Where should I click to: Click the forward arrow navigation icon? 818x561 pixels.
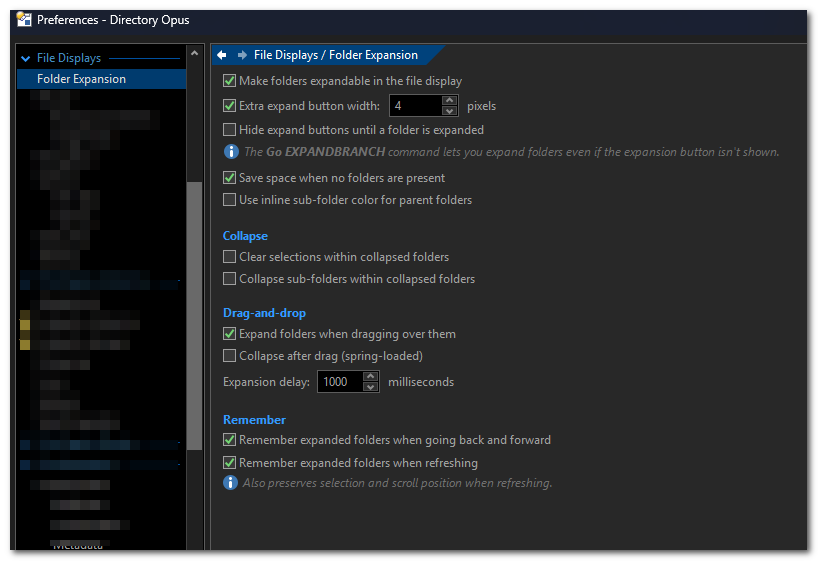click(x=242, y=56)
